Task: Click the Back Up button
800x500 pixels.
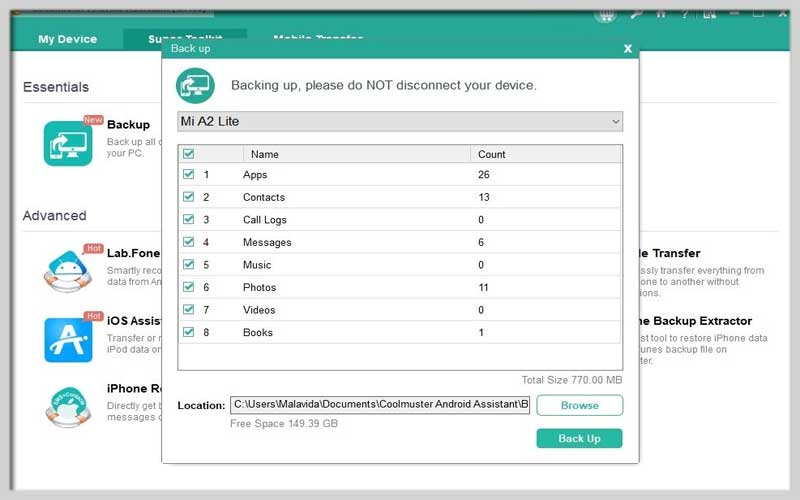Action: pyautogui.click(x=579, y=438)
